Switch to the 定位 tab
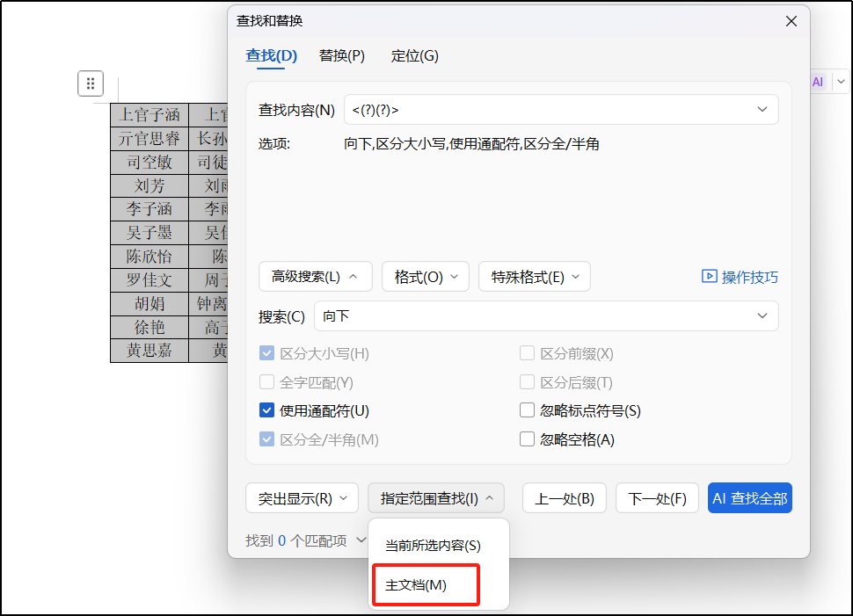Image resolution: width=853 pixels, height=616 pixels. (414, 55)
